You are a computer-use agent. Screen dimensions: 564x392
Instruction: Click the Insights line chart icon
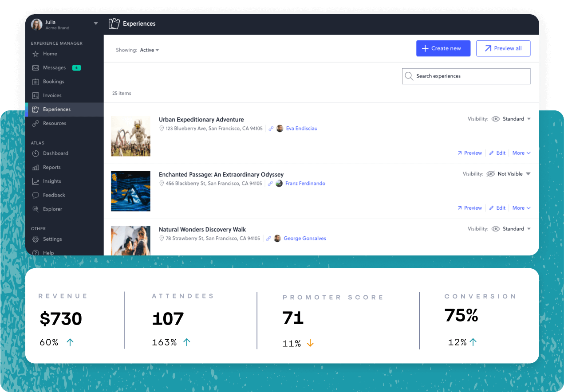coord(35,181)
